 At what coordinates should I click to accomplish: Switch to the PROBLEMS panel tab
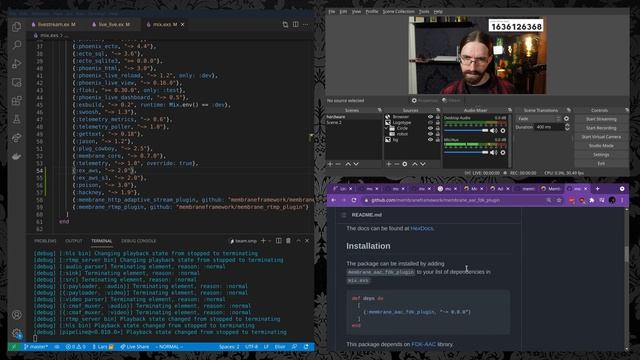(x=45, y=241)
